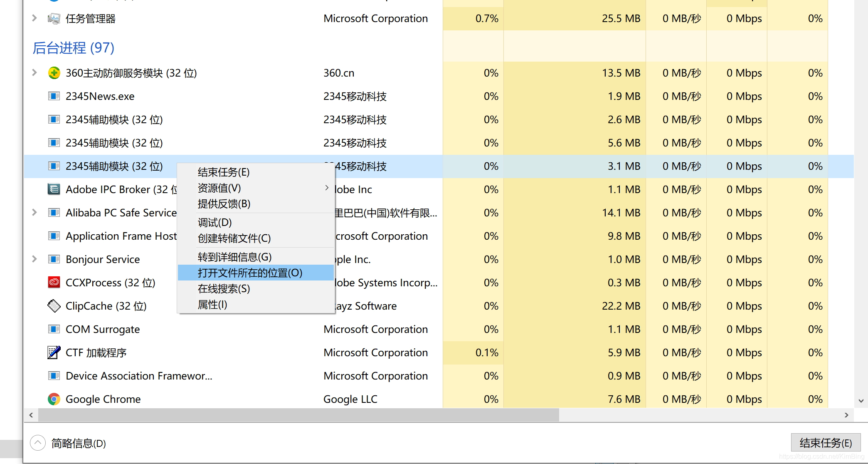
Task: Click the ClipCache 32位 icon
Action: click(54, 305)
